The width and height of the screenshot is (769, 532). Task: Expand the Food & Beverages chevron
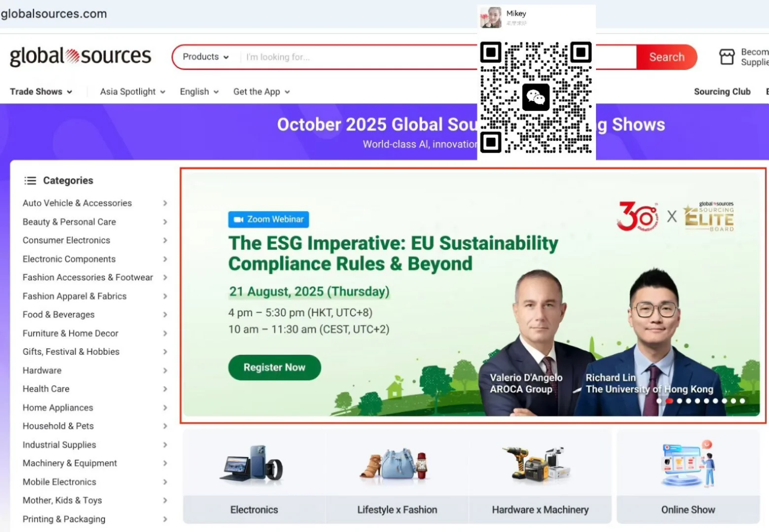(165, 314)
